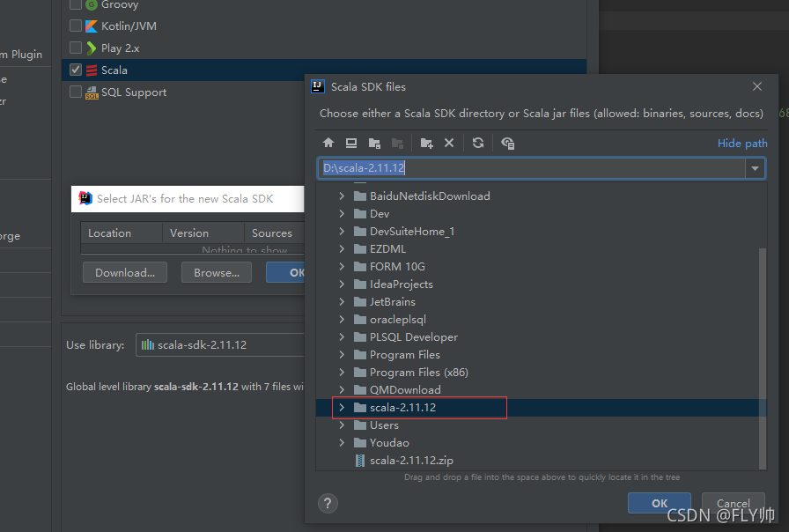Expand the FORM 10G folder
This screenshot has height=532, width=789.
coord(342,267)
